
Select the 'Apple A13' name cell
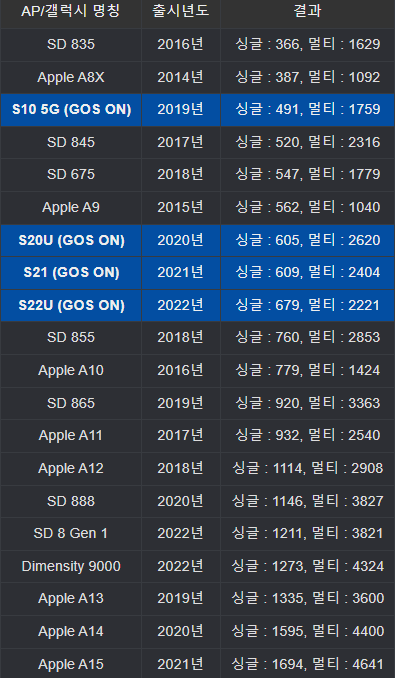[x=71, y=598]
